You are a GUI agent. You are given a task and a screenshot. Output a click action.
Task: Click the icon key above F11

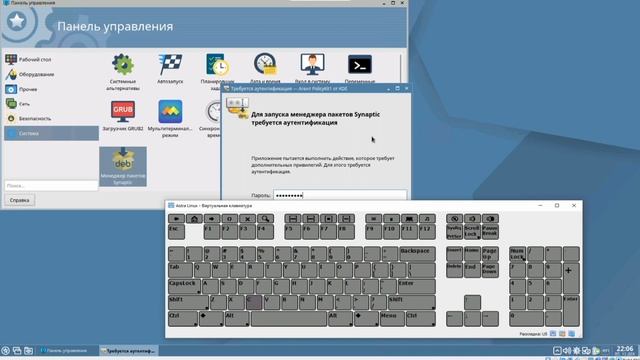click(x=409, y=219)
